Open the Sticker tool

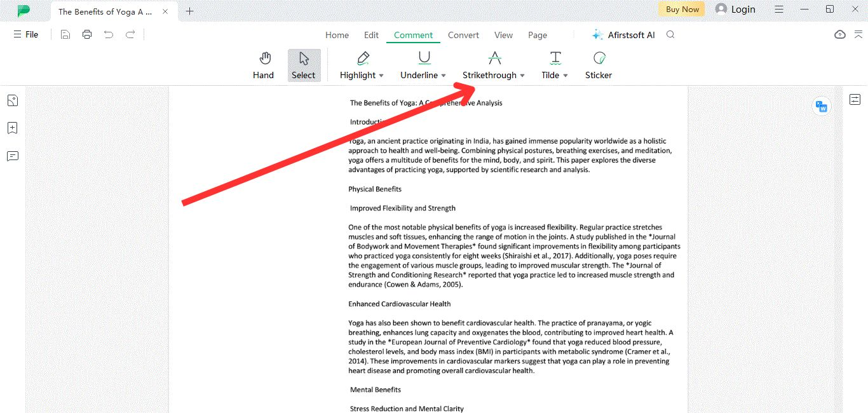tap(599, 66)
